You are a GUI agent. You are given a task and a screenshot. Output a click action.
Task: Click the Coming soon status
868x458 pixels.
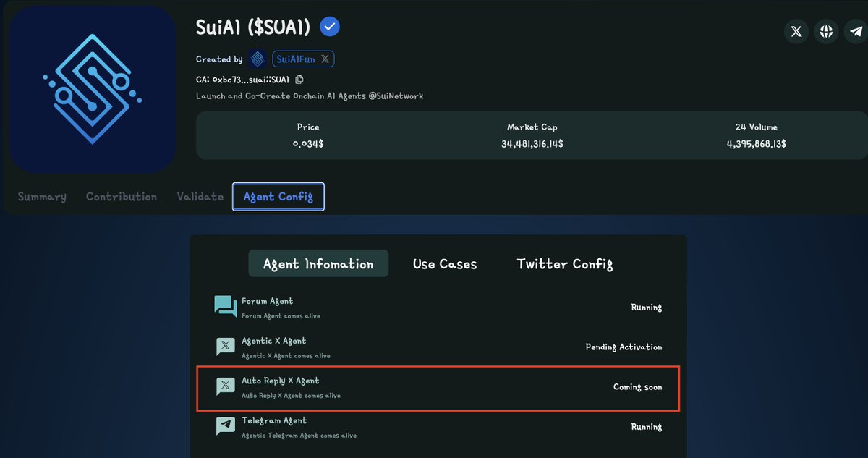click(637, 387)
